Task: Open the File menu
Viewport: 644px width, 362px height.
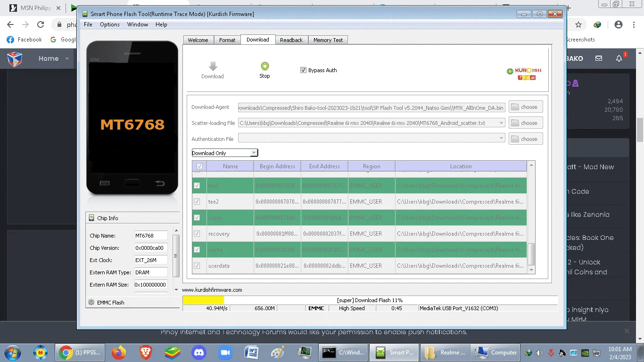Action: click(88, 25)
